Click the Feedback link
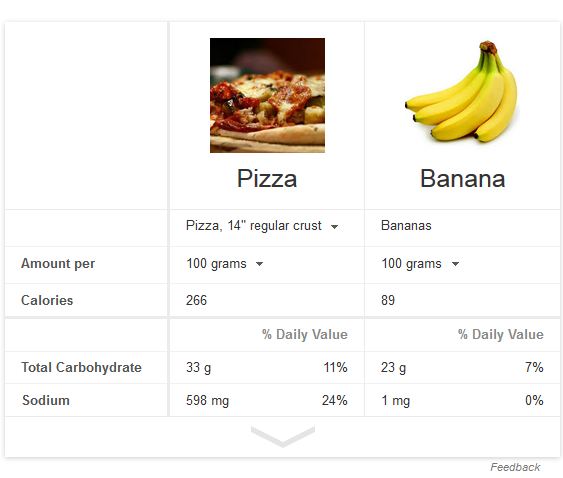 click(515, 467)
